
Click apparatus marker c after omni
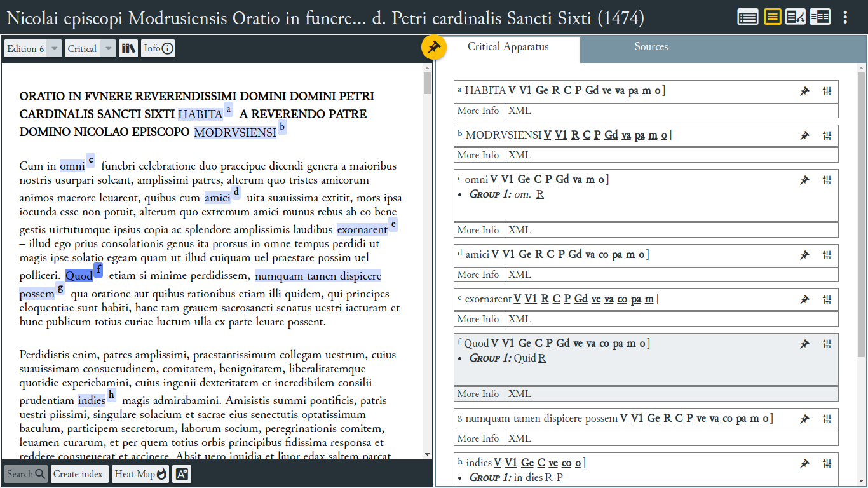tap(91, 159)
